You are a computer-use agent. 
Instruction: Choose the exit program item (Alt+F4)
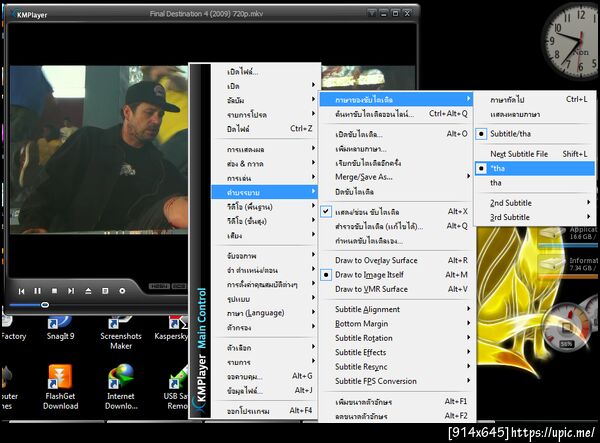(264, 411)
